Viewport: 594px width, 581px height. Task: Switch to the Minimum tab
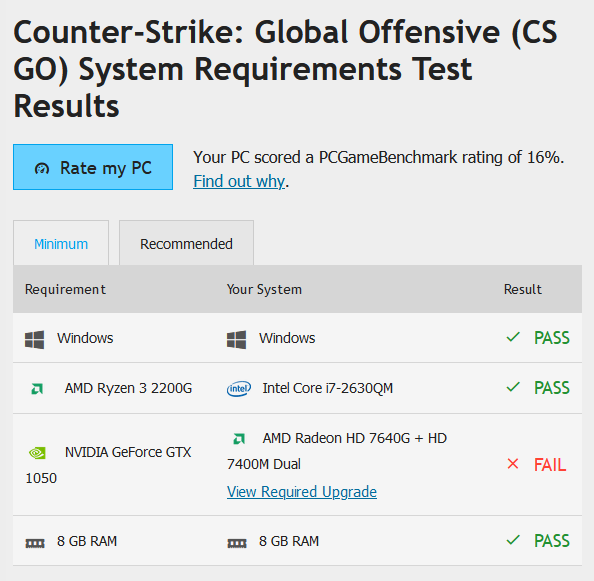(61, 244)
